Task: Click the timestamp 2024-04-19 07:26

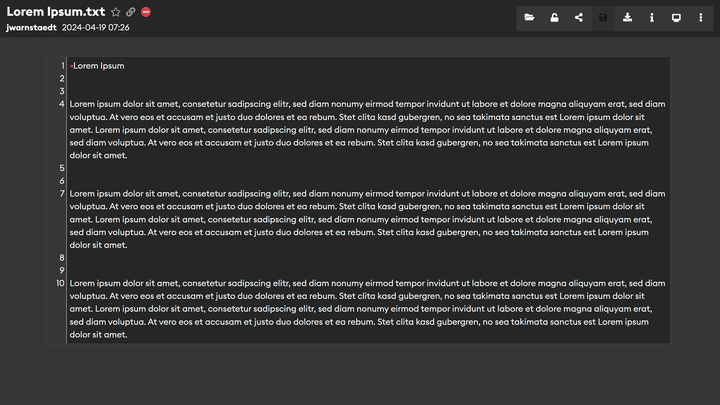Action: pyautogui.click(x=95, y=27)
